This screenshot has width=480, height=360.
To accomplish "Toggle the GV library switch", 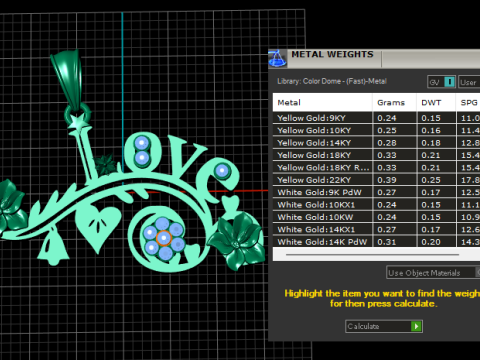I will pyautogui.click(x=442, y=82).
